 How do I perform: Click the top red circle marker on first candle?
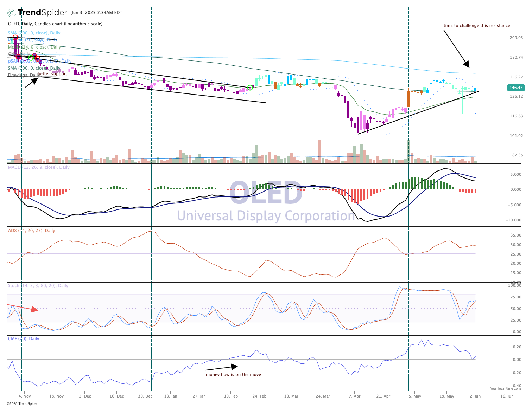(15, 37)
